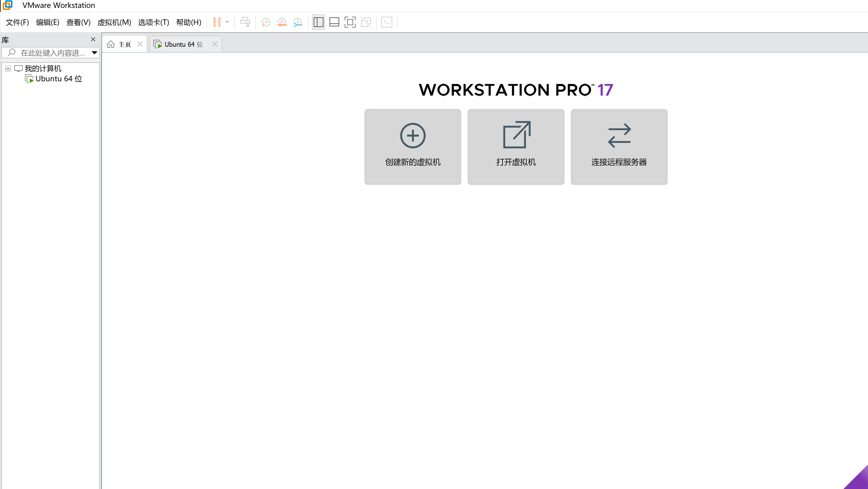Open the 虚拟机(M) menu
This screenshot has height=489, width=868.
point(114,22)
